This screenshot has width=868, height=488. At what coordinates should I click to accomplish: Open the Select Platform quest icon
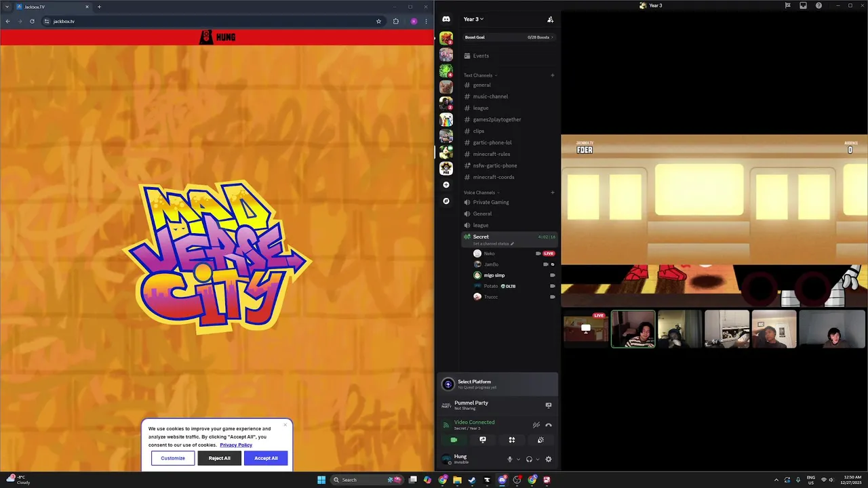click(448, 384)
